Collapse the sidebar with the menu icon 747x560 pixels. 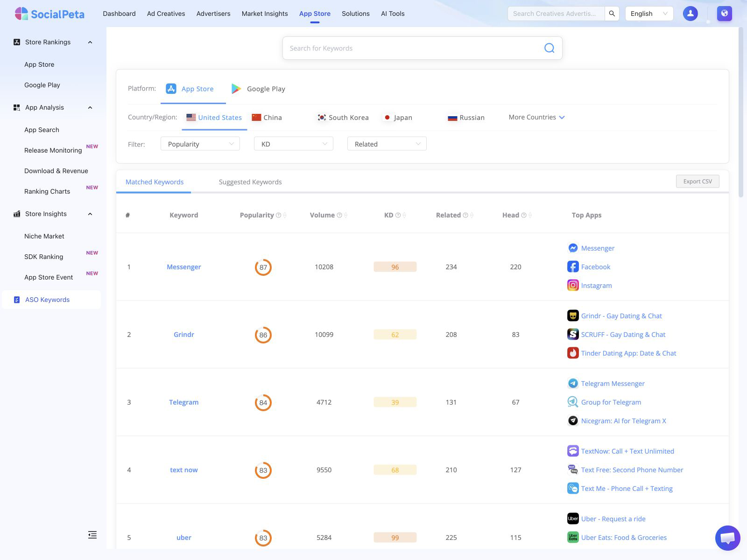click(x=92, y=535)
